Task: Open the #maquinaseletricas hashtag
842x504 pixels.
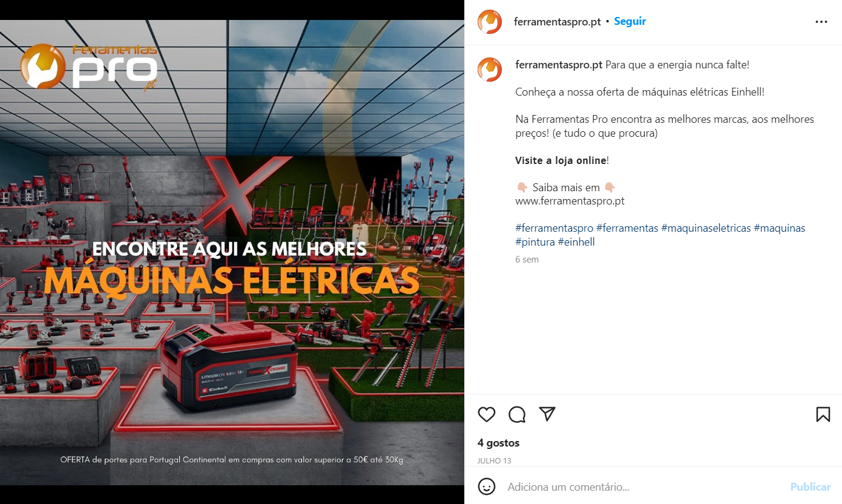Action: tap(706, 228)
